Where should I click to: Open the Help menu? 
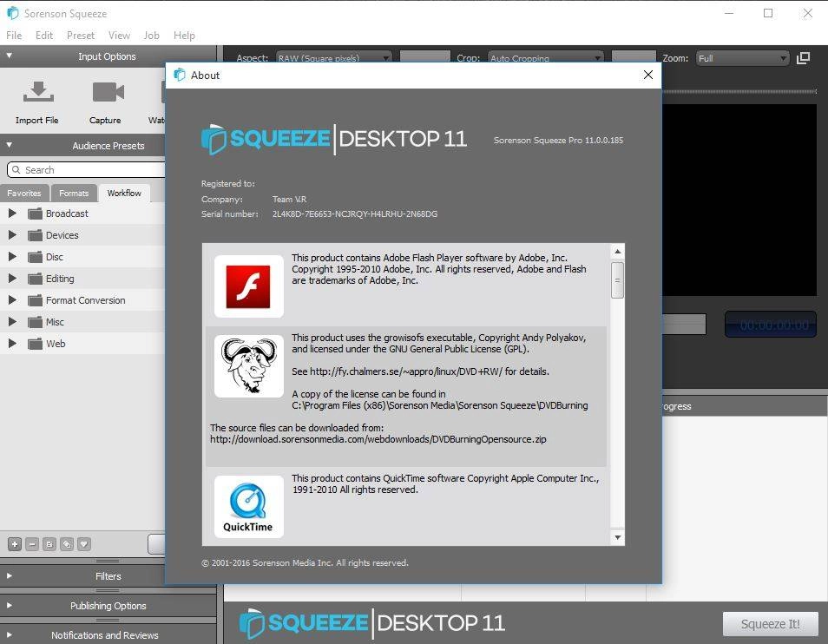(x=184, y=36)
